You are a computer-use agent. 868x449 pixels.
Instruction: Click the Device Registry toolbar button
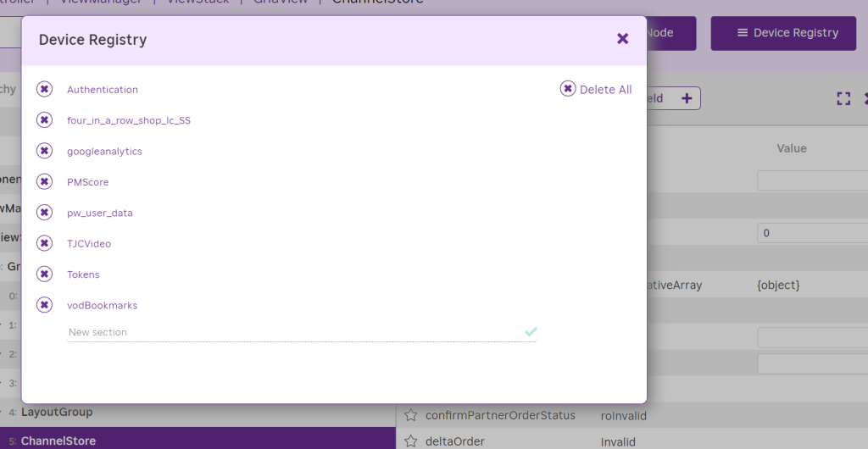point(783,33)
